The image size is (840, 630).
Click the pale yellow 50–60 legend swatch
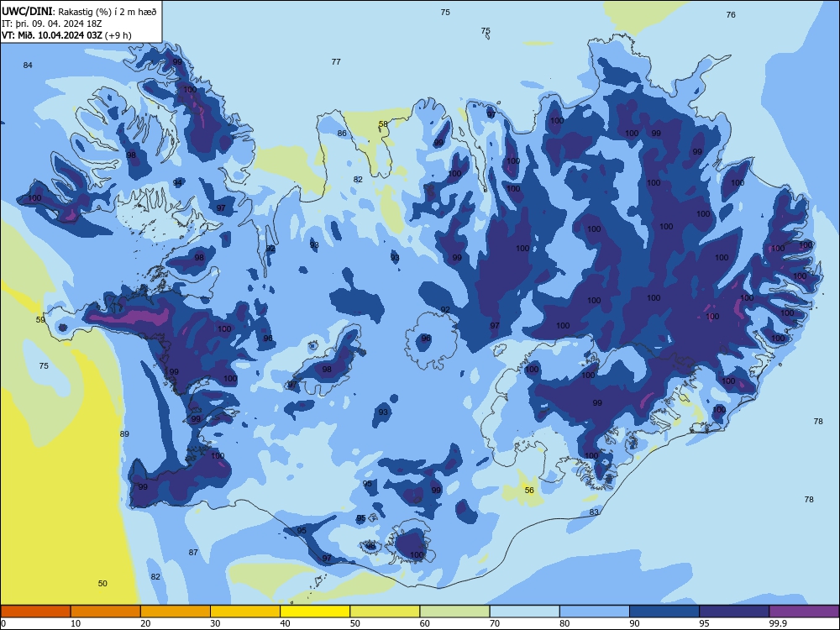(386, 612)
